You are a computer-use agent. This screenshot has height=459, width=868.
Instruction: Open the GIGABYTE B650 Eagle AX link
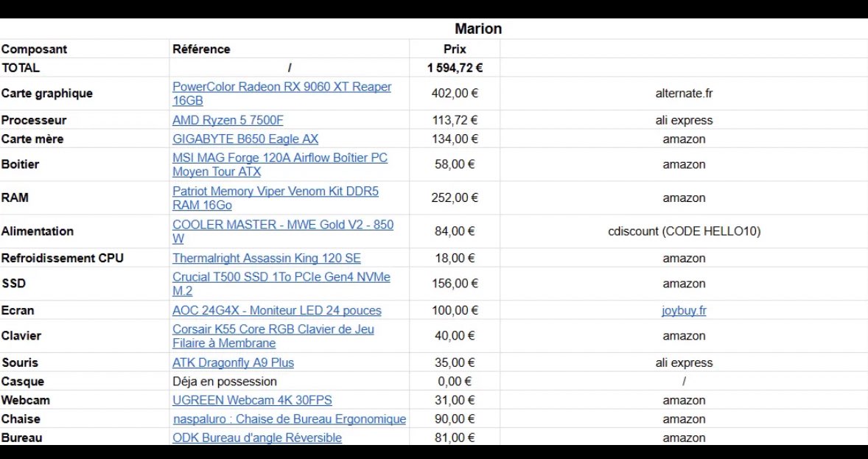245,139
